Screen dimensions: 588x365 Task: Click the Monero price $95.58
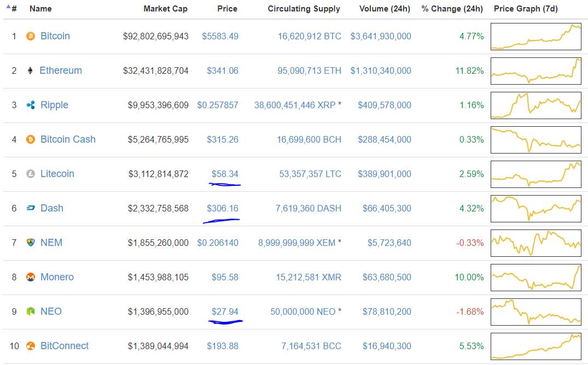tap(225, 278)
